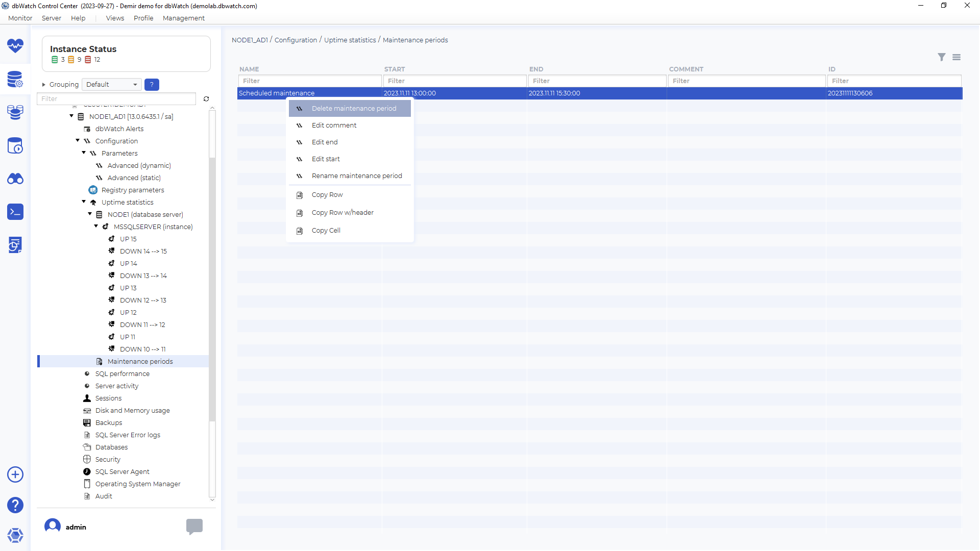Collapse the NODE1 (database server) node
The width and height of the screenshot is (980, 551).
(90, 214)
